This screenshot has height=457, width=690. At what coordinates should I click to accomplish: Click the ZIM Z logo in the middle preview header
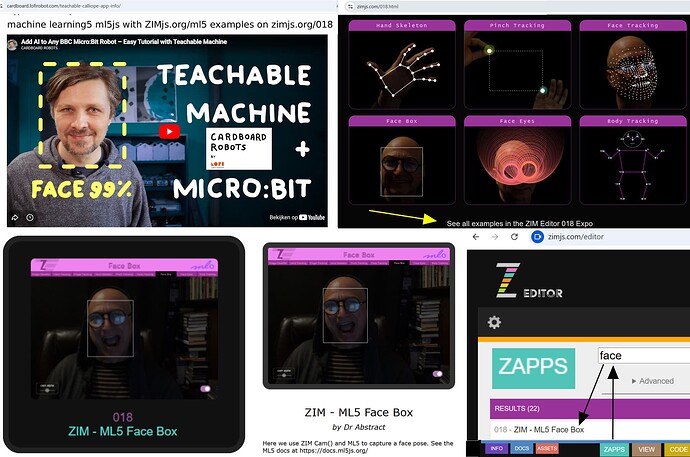(x=283, y=254)
